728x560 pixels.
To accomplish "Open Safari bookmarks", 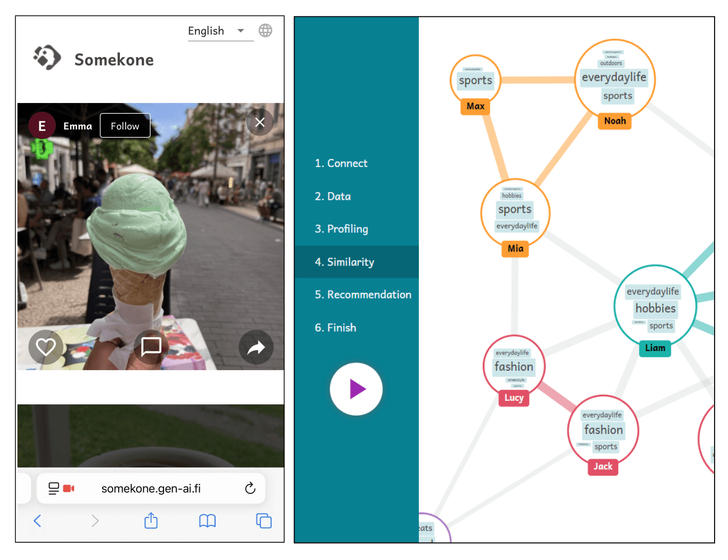I will coord(208,521).
